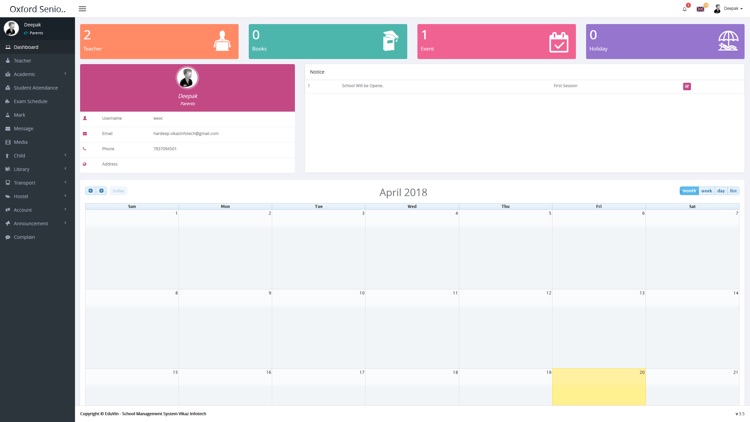
Task: Click the Account icon in sidebar
Action: pyautogui.click(x=8, y=210)
